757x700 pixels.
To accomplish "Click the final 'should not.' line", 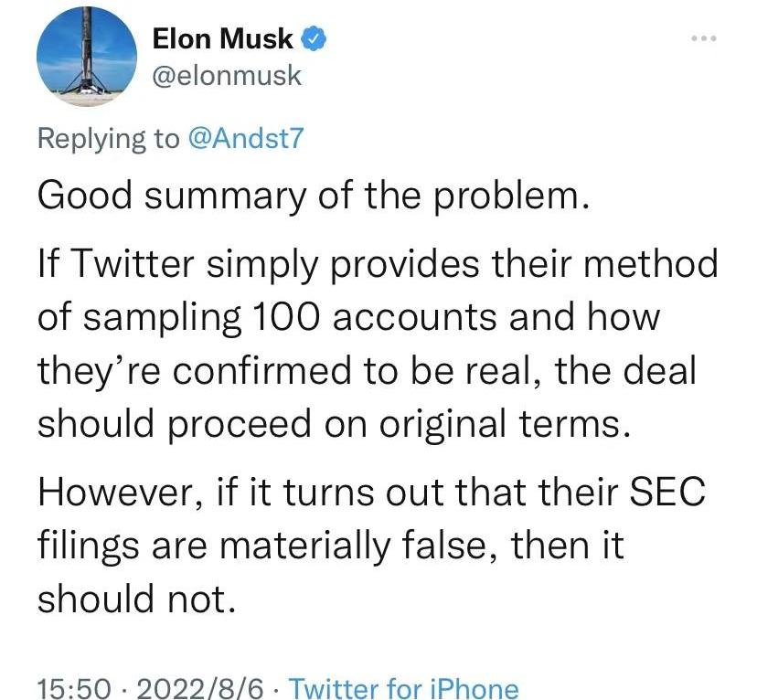I will (136, 599).
